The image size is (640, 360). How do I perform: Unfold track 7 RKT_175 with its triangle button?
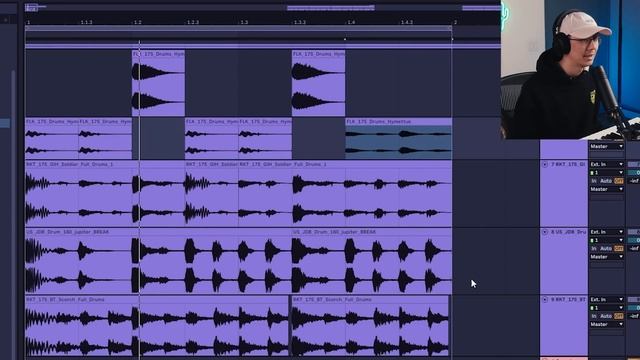pyautogui.click(x=544, y=164)
